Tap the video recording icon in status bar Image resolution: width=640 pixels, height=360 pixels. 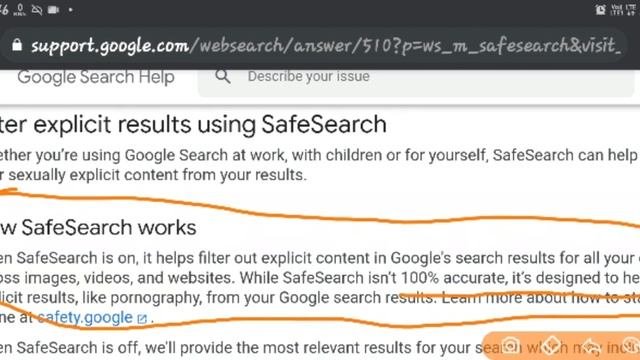click(x=53, y=10)
